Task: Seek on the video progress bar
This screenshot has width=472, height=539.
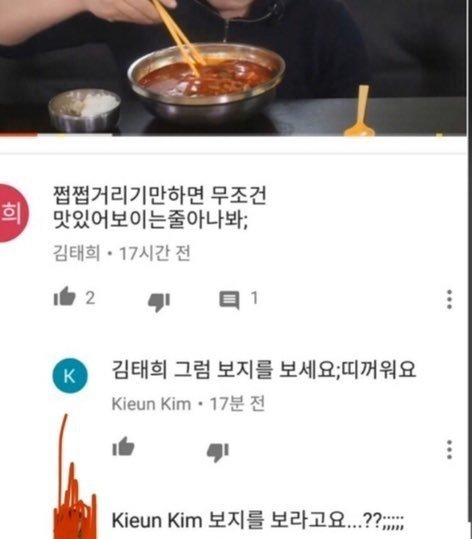Action: [233, 134]
